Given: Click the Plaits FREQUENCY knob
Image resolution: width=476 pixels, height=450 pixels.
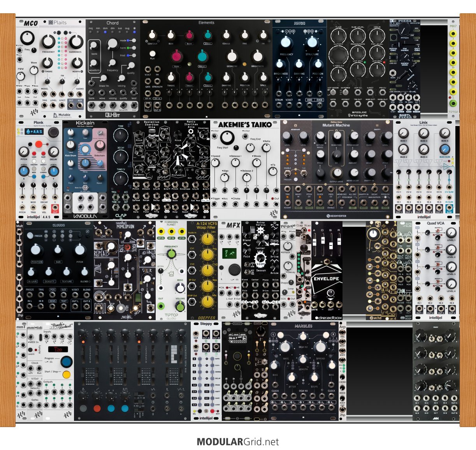Looking at the screenshot, I should (x=48, y=42).
